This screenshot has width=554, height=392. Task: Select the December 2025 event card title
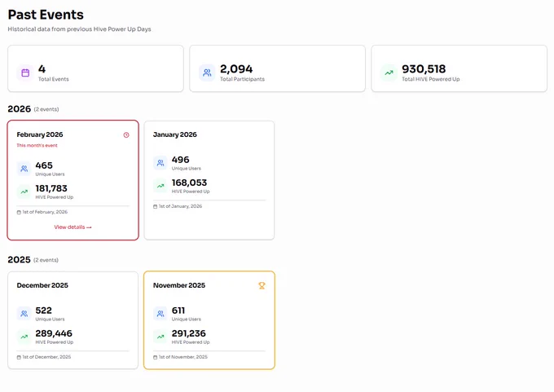pyautogui.click(x=42, y=285)
